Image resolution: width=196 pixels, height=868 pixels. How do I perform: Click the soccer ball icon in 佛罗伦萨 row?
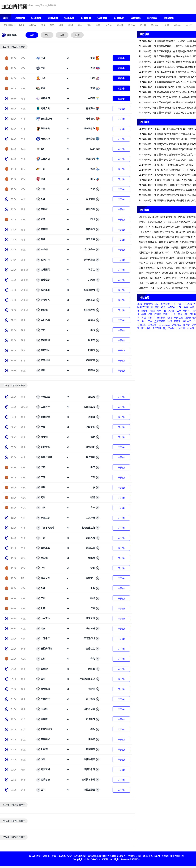[6, 98]
